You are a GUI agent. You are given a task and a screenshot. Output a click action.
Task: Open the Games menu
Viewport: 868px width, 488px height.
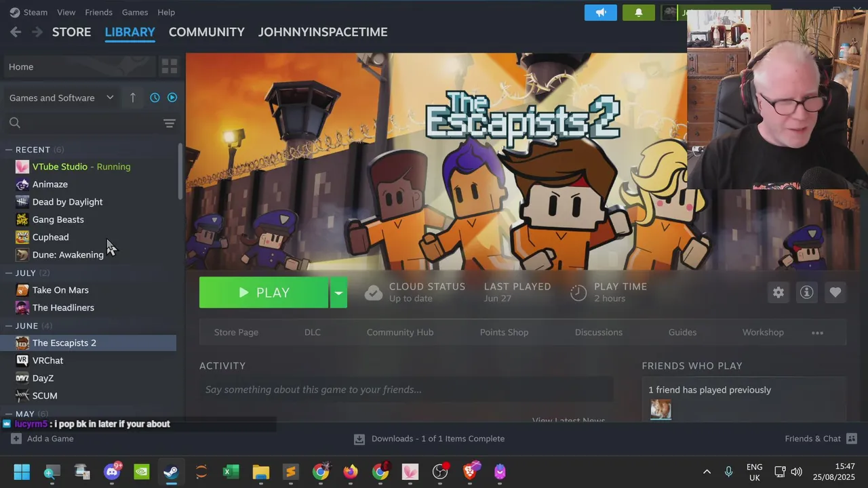click(x=135, y=12)
